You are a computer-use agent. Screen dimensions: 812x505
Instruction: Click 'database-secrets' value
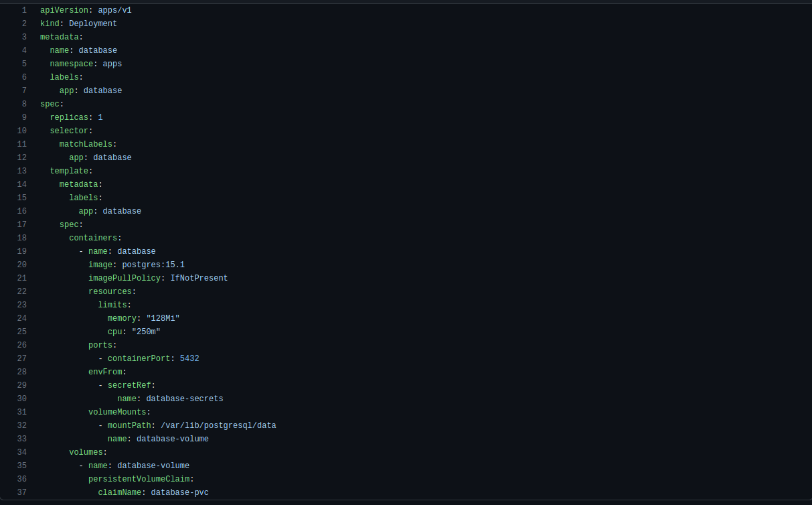point(185,399)
